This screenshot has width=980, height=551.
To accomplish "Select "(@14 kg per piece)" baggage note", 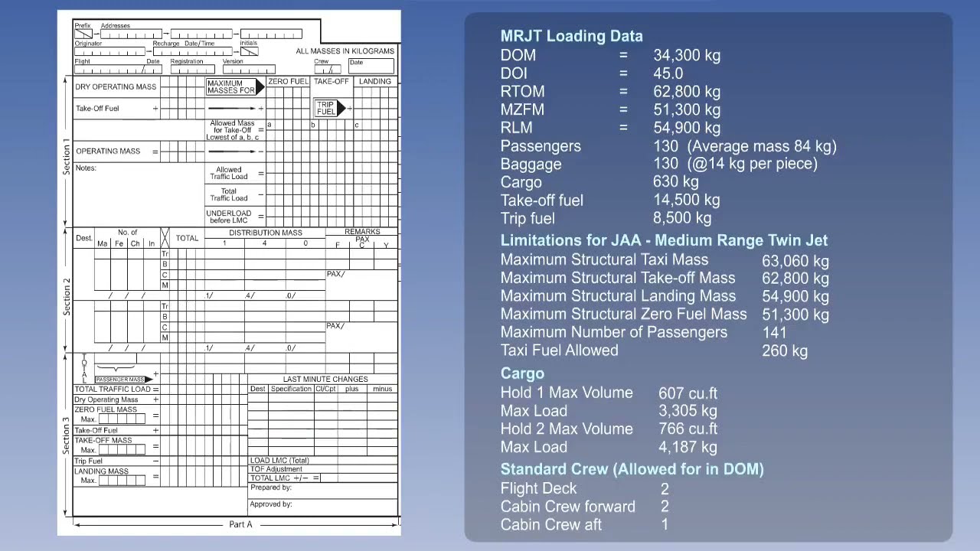I will (x=753, y=164).
